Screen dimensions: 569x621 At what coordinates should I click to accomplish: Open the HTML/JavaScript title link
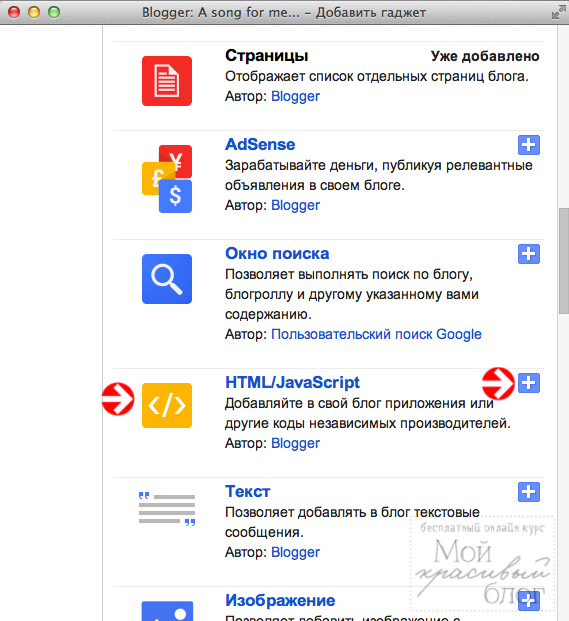[x=292, y=383]
